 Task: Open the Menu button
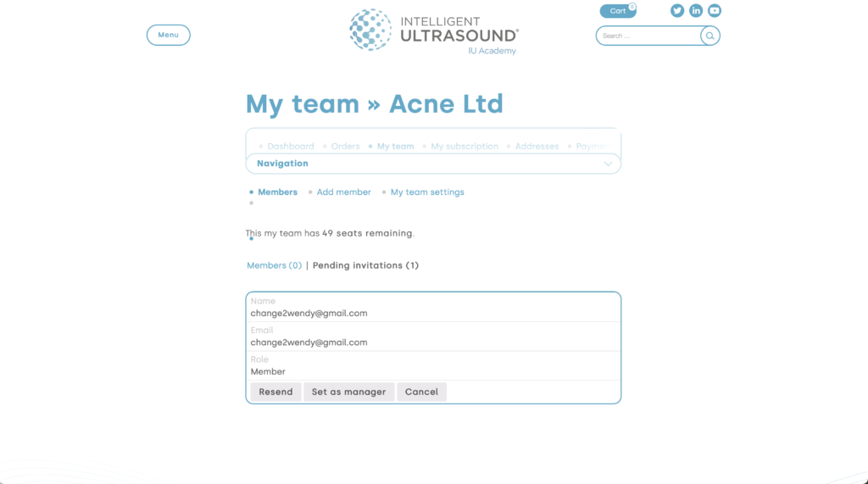[168, 35]
